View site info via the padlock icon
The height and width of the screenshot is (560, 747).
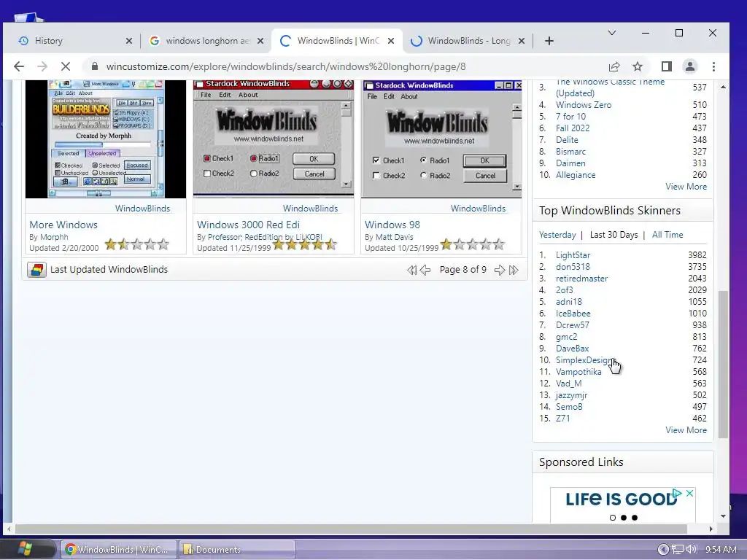pyautogui.click(x=94, y=66)
